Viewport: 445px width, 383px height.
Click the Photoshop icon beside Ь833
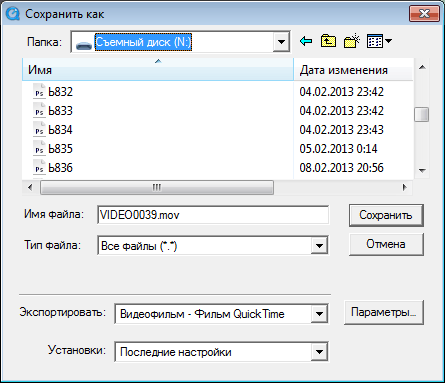click(x=39, y=110)
